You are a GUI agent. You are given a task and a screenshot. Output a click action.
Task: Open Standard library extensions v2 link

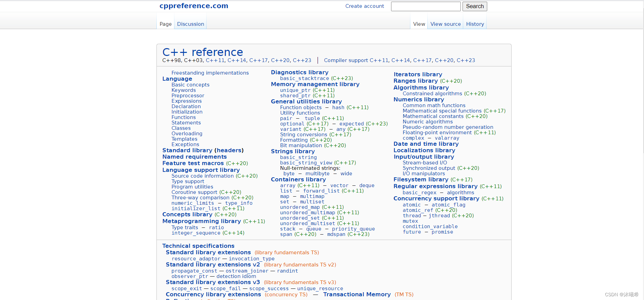(213, 264)
